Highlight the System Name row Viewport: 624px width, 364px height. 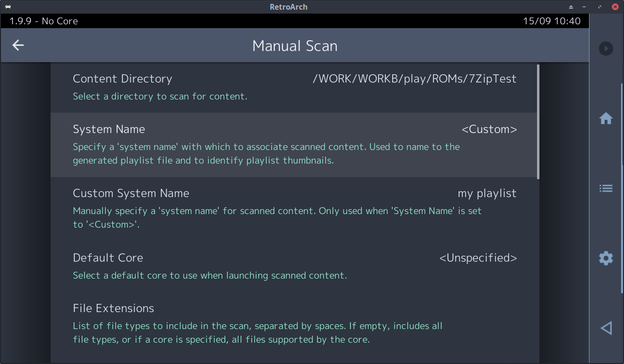[194, 129]
